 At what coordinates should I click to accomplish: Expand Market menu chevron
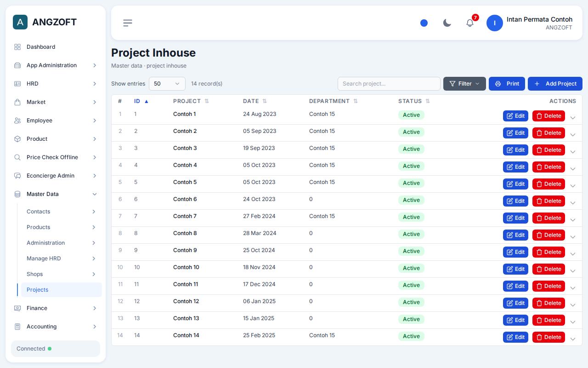[95, 102]
